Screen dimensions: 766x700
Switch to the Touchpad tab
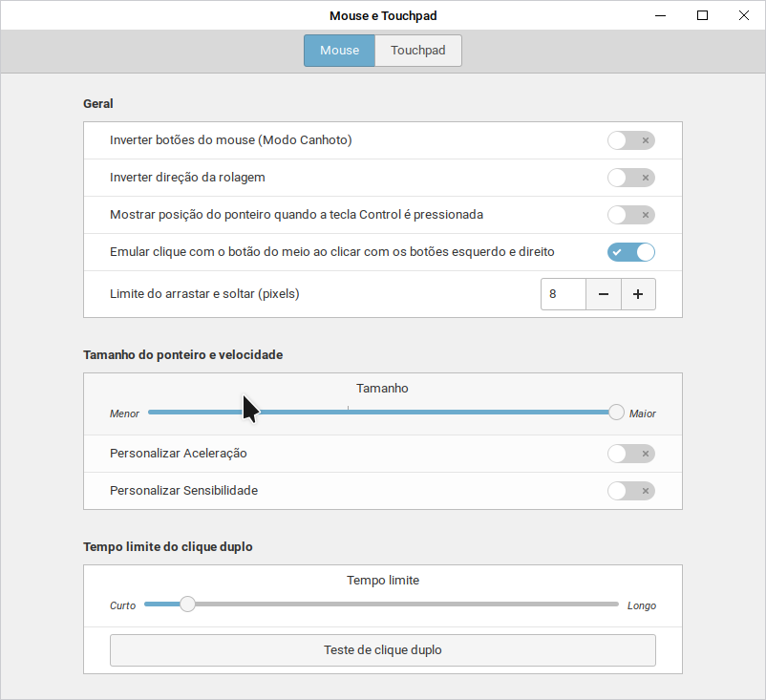click(417, 51)
